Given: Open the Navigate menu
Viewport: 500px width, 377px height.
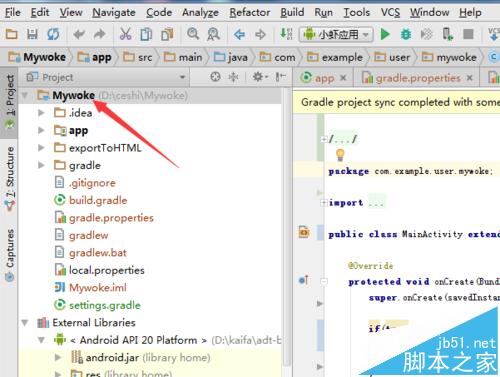Looking at the screenshot, I should click(114, 12).
